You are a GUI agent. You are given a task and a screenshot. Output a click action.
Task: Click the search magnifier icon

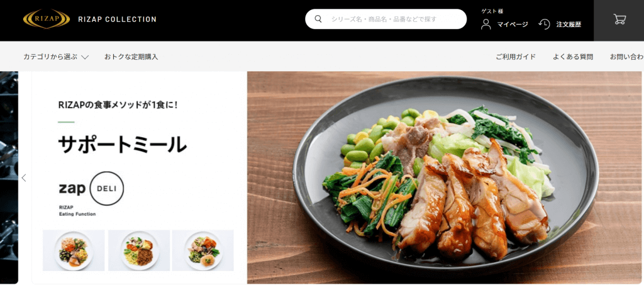coord(318,19)
